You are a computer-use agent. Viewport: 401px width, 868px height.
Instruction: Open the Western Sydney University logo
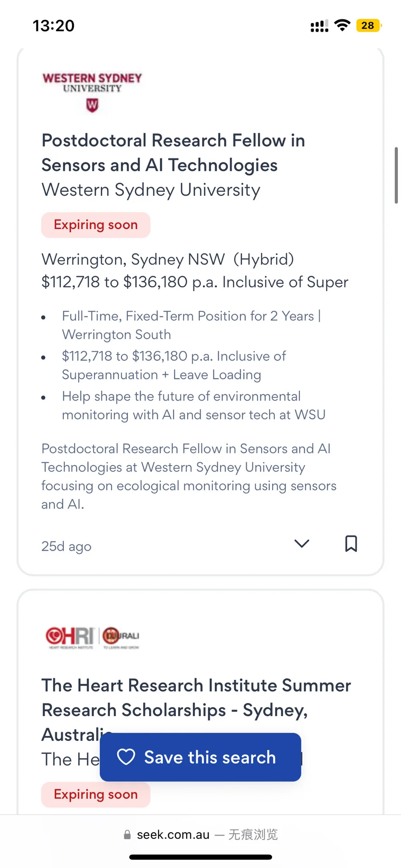pos(92,92)
